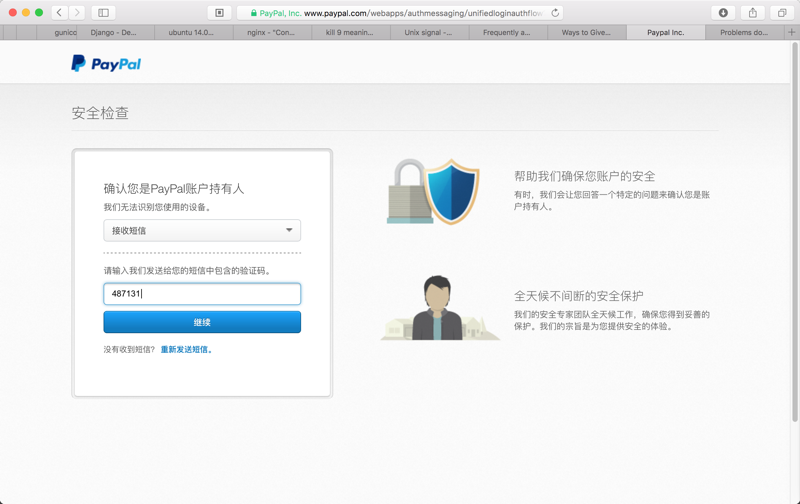Click the 没有收到短信? text
The image size is (800, 504).
[129, 349]
